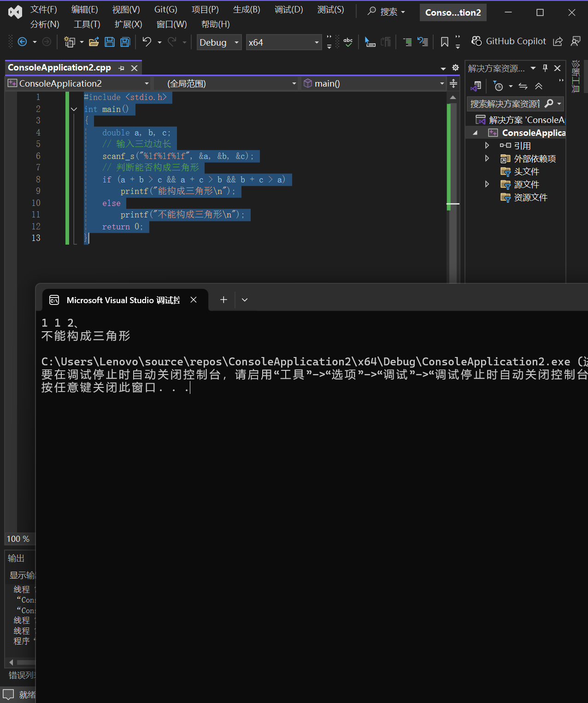This screenshot has height=703, width=588.
Task: Collapse the ConsoleApplication2 project node
Action: [475, 133]
